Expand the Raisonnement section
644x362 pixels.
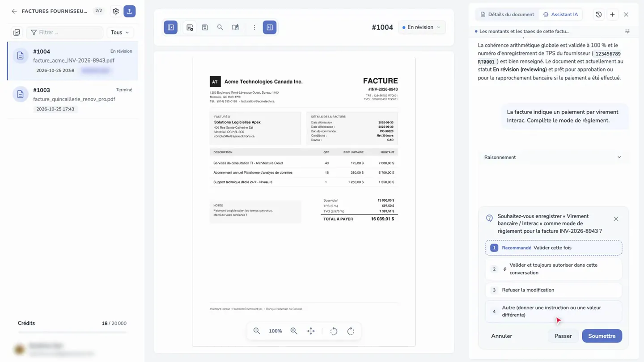(553, 157)
